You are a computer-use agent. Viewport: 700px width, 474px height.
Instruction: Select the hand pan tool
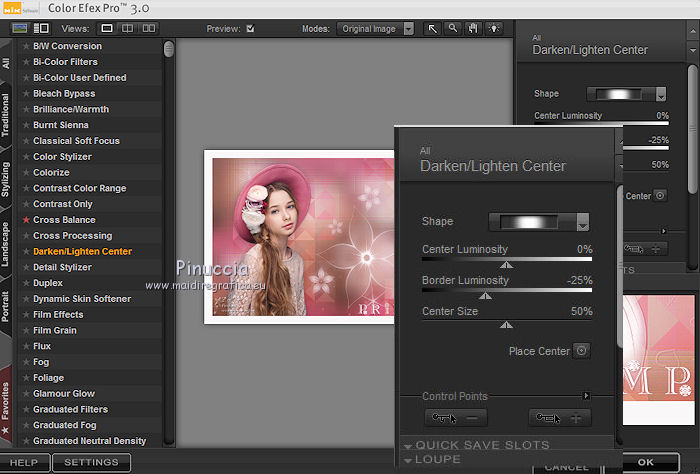coord(473,29)
